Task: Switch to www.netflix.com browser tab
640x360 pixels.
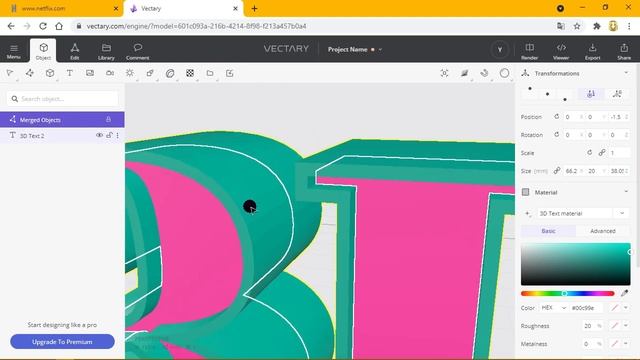Action: tap(61, 9)
